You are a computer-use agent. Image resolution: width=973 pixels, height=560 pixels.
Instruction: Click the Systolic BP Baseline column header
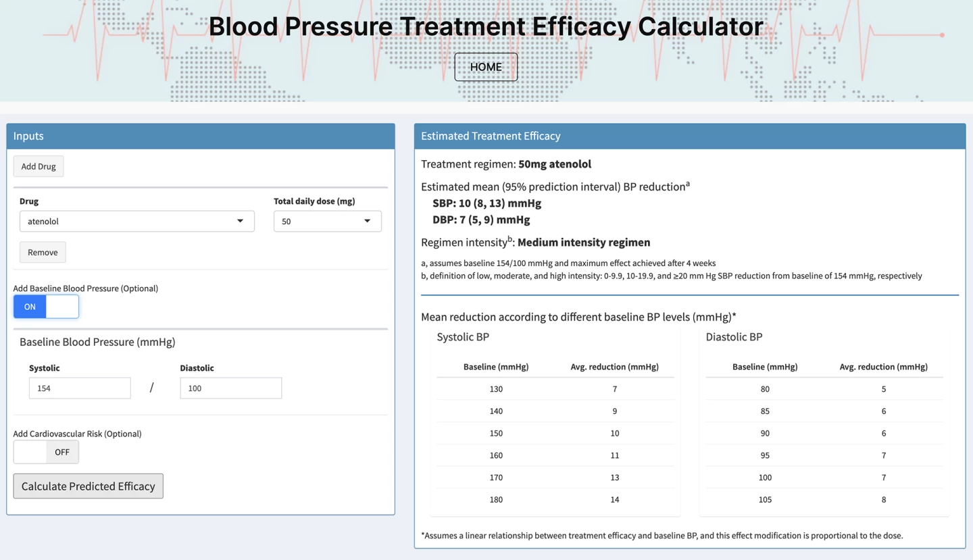tap(496, 367)
